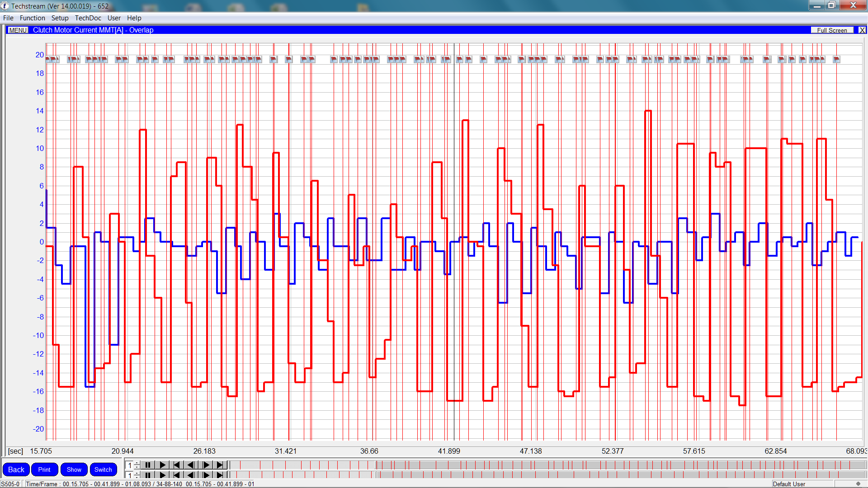This screenshot has width=868, height=488.
Task: Jump to last frame in upper row
Action: pos(220,465)
